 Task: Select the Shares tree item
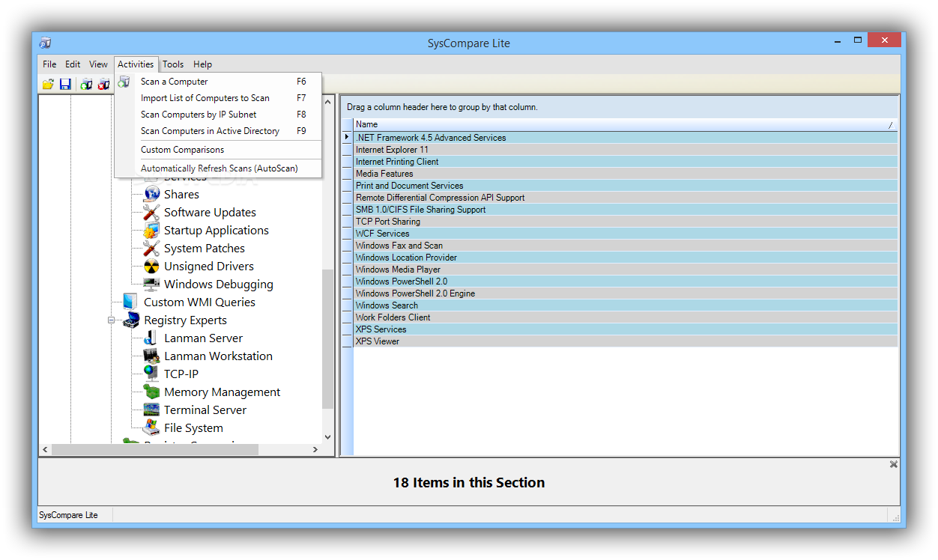pos(181,194)
